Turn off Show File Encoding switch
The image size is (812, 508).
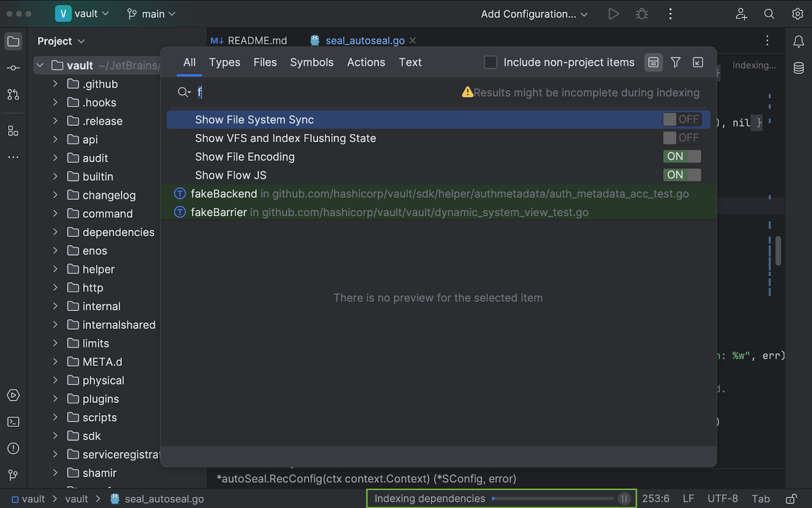click(x=682, y=156)
